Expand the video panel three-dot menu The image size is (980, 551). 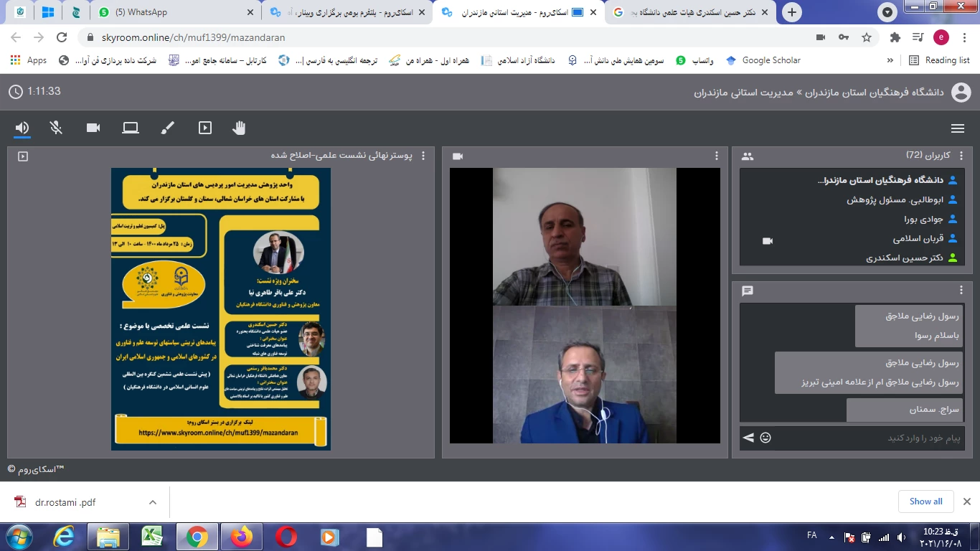point(716,156)
